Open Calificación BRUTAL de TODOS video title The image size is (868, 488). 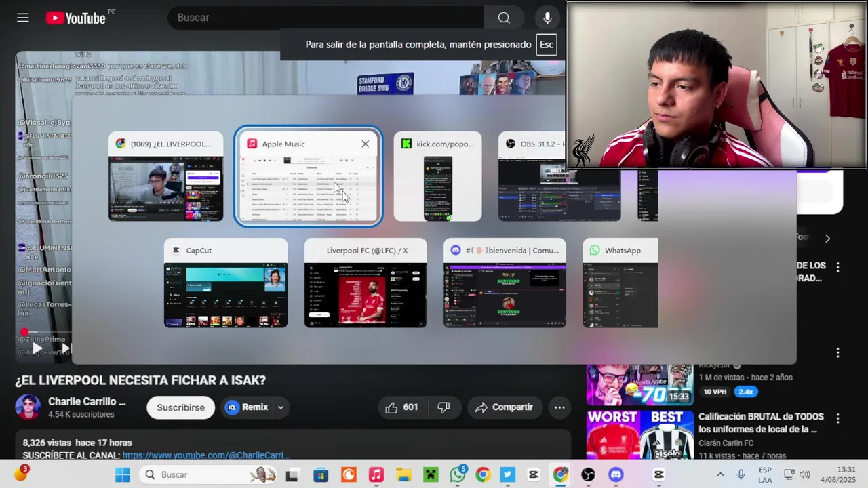pos(761,423)
